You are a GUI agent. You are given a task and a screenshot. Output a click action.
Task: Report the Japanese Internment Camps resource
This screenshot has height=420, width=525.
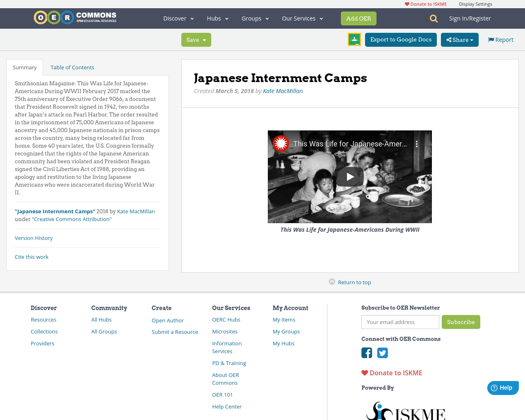pos(500,39)
